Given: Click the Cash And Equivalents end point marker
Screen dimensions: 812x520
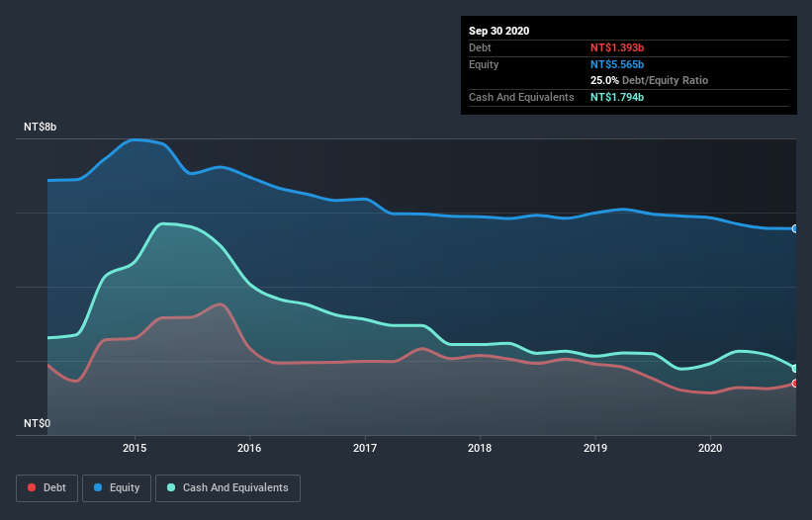Looking at the screenshot, I should coord(795,369).
